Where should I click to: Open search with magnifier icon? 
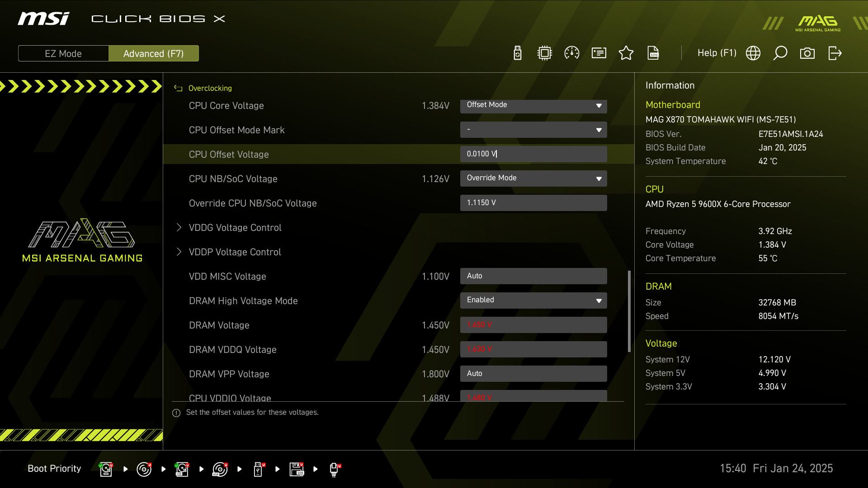click(780, 53)
